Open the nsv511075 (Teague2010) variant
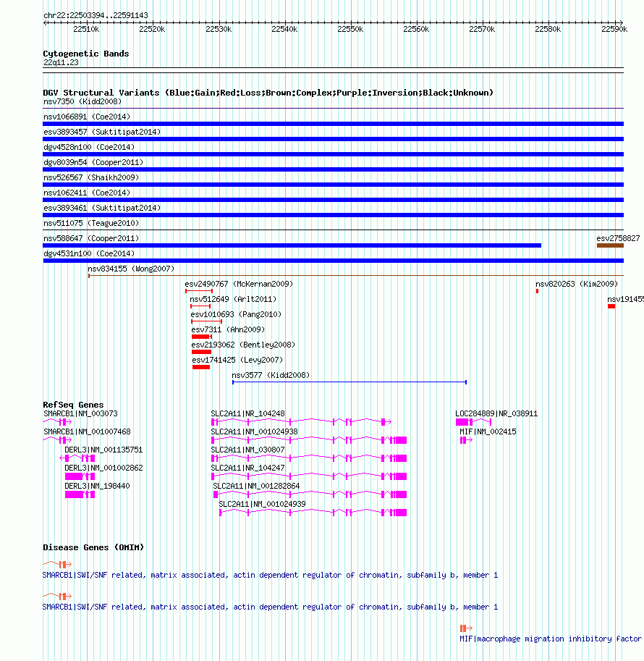 (x=333, y=230)
